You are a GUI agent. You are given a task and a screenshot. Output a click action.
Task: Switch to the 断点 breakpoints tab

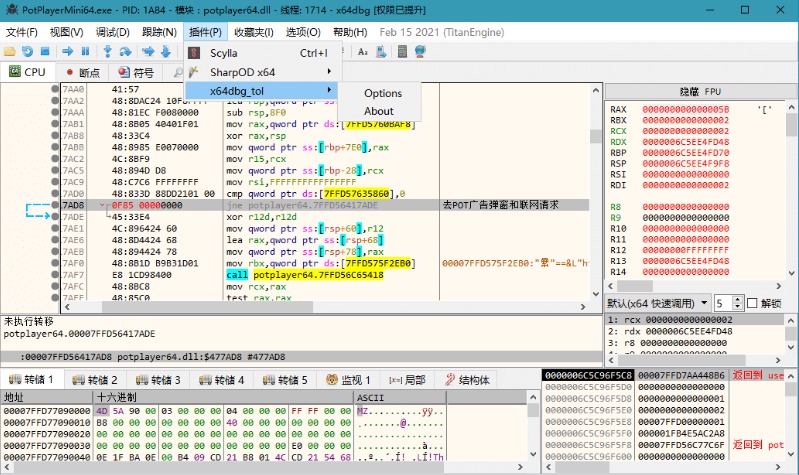82,72
